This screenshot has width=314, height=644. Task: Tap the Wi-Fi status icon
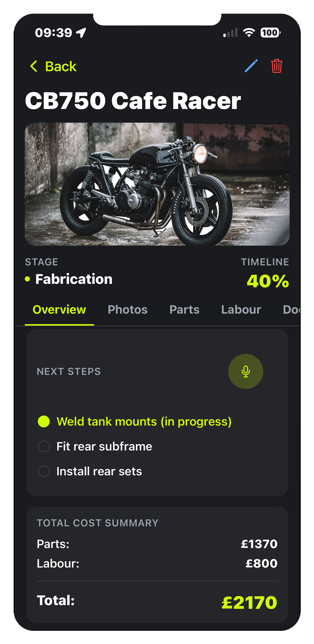point(249,33)
